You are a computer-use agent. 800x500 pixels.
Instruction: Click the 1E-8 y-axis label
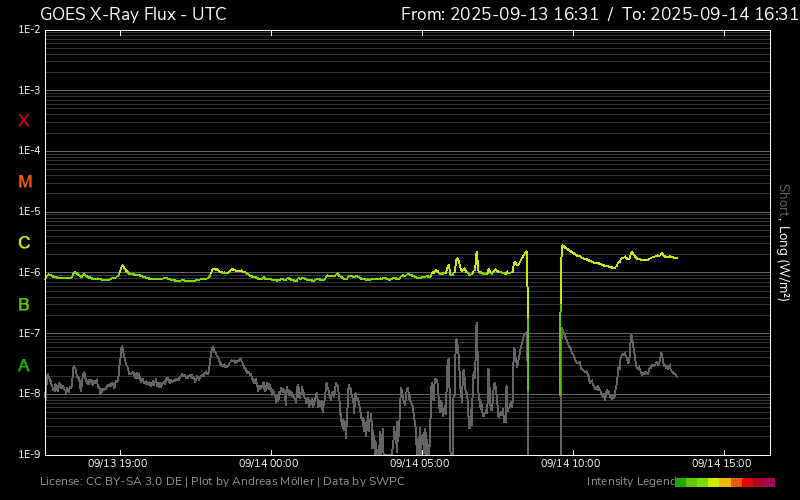tap(29, 393)
